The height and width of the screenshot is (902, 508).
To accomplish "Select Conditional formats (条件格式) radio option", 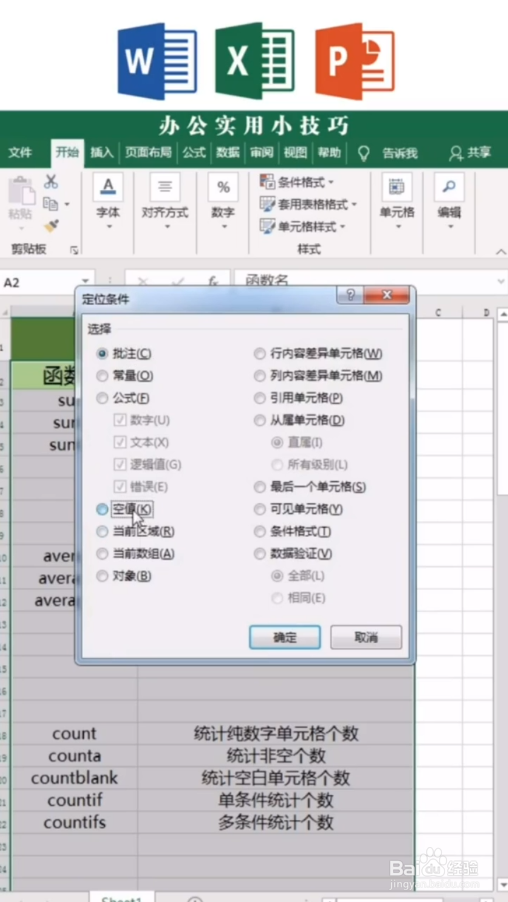I will point(260,532).
